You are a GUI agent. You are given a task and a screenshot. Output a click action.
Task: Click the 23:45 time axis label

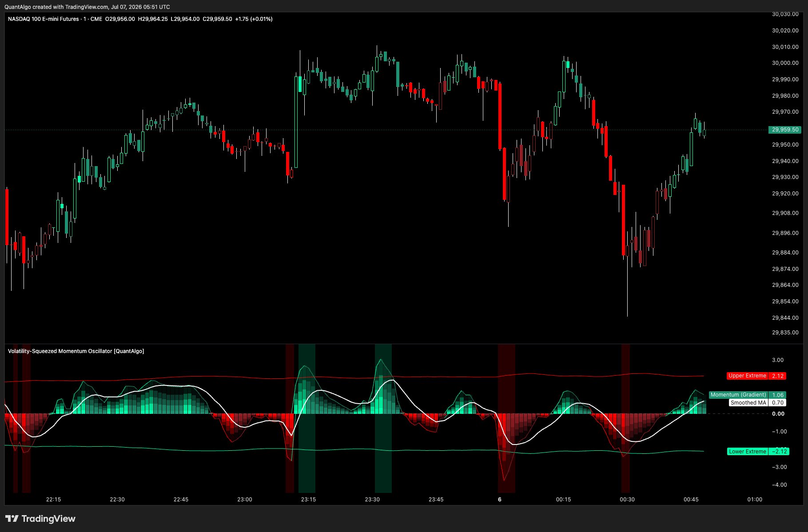coord(436,500)
